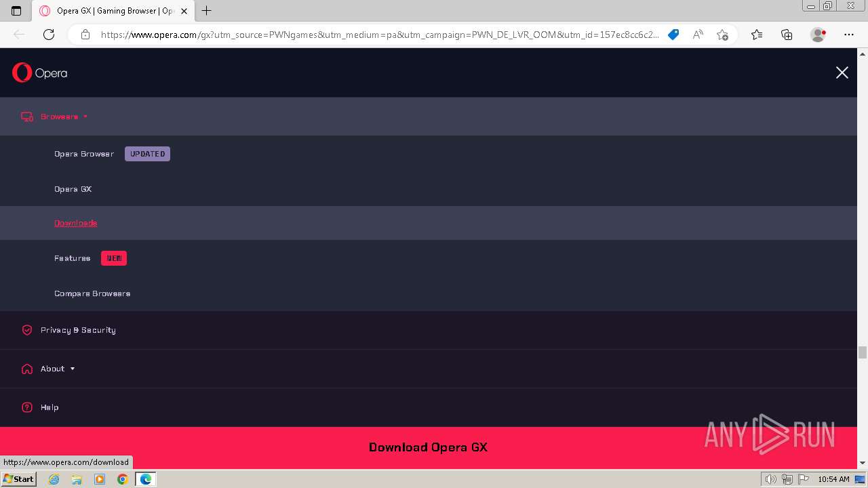868x488 pixels.
Task: Click the Opera logo in the header
Action: tap(40, 73)
